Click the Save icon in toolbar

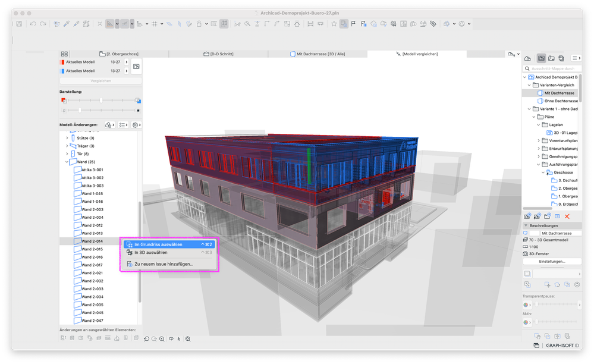tap(19, 24)
